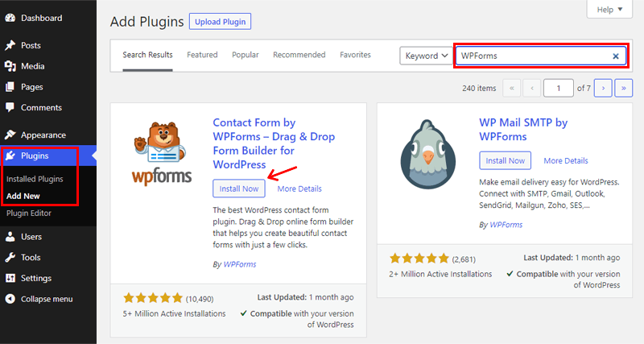
Task: Expand the Help panel
Action: pyautogui.click(x=609, y=9)
